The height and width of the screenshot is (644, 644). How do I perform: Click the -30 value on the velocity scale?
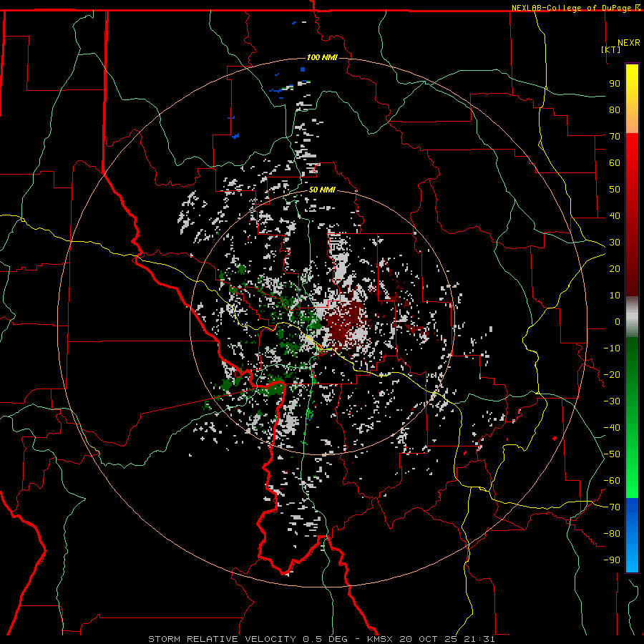612,401
